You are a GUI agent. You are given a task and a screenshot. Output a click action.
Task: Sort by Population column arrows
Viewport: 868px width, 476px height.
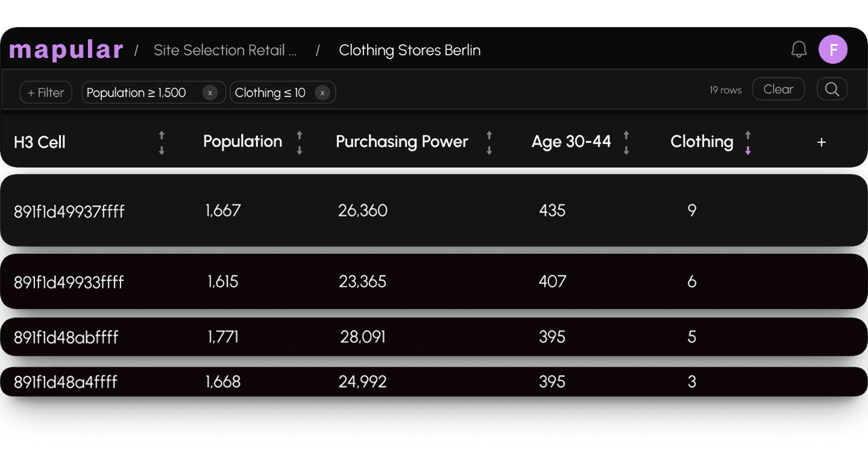[300, 143]
